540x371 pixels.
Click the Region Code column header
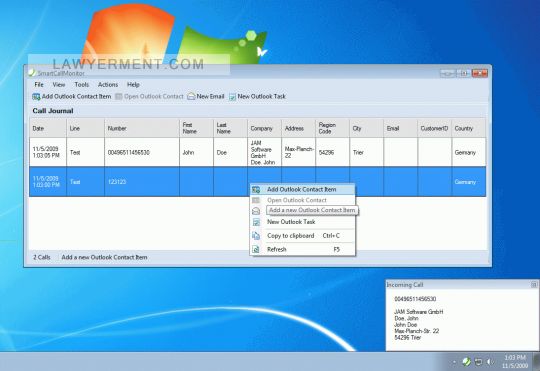332,128
